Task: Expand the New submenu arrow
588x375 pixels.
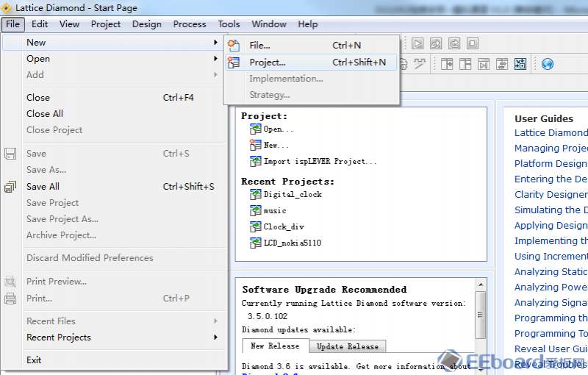Action: click(215, 43)
